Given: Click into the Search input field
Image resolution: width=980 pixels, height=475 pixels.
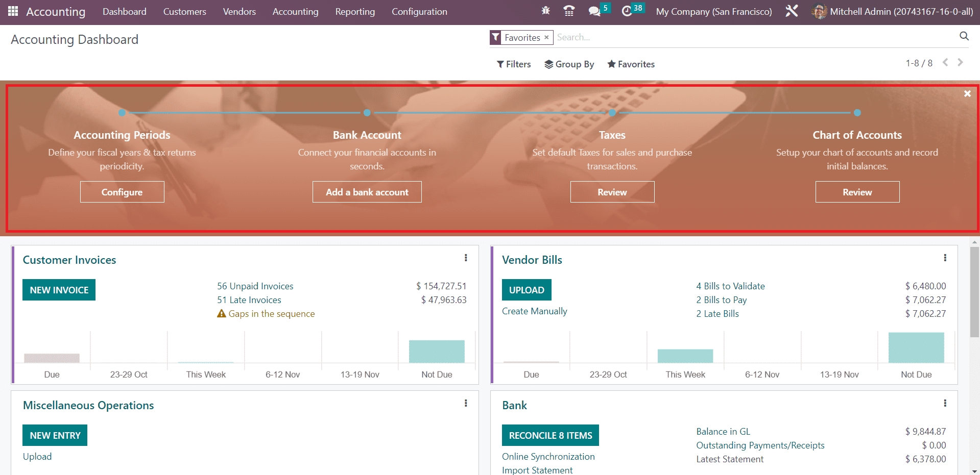Looking at the screenshot, I should coord(751,37).
